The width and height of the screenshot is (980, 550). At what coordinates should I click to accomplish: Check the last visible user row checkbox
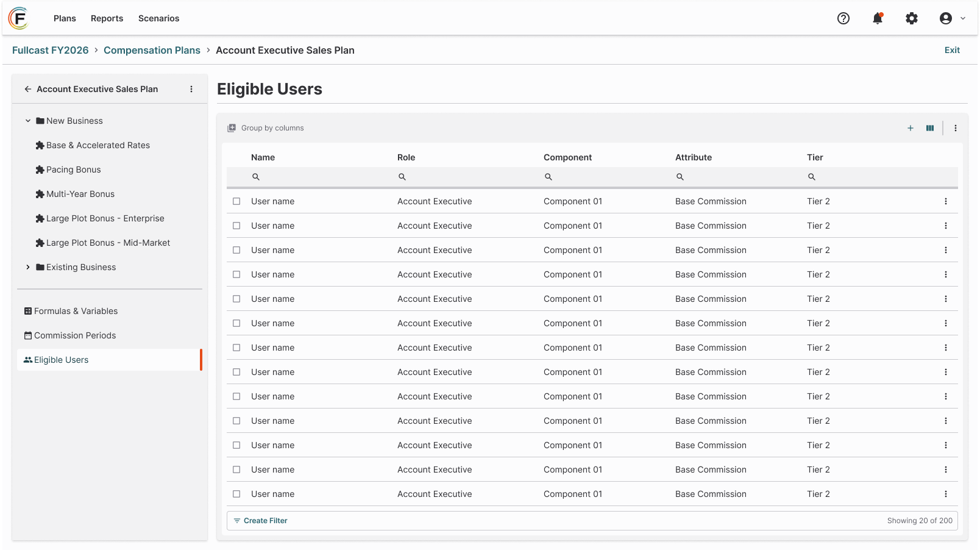[x=236, y=494]
